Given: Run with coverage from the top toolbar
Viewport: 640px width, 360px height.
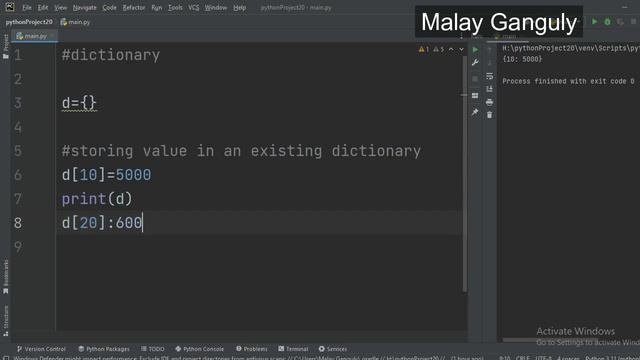Looking at the screenshot, I should pyautogui.click(x=620, y=22).
